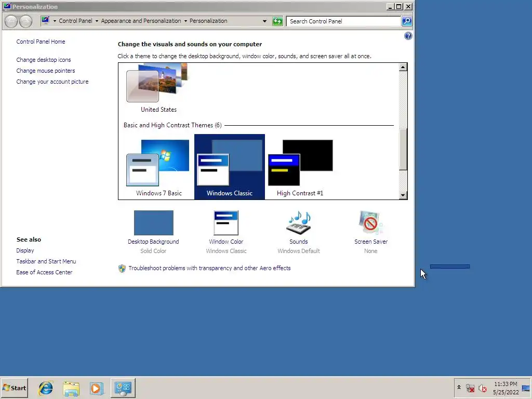Click Personalization breadcrumb
Viewport: 532px width, 399px height.
pyautogui.click(x=208, y=21)
